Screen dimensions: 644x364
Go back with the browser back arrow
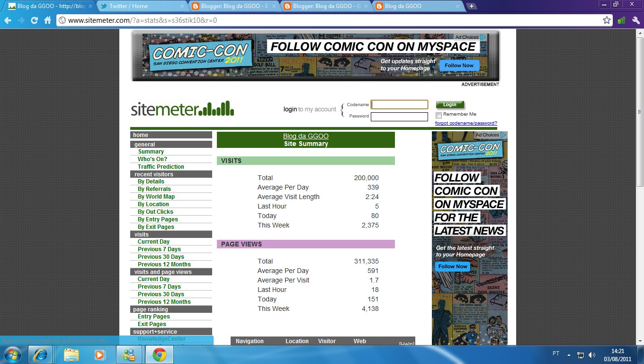tap(8, 20)
